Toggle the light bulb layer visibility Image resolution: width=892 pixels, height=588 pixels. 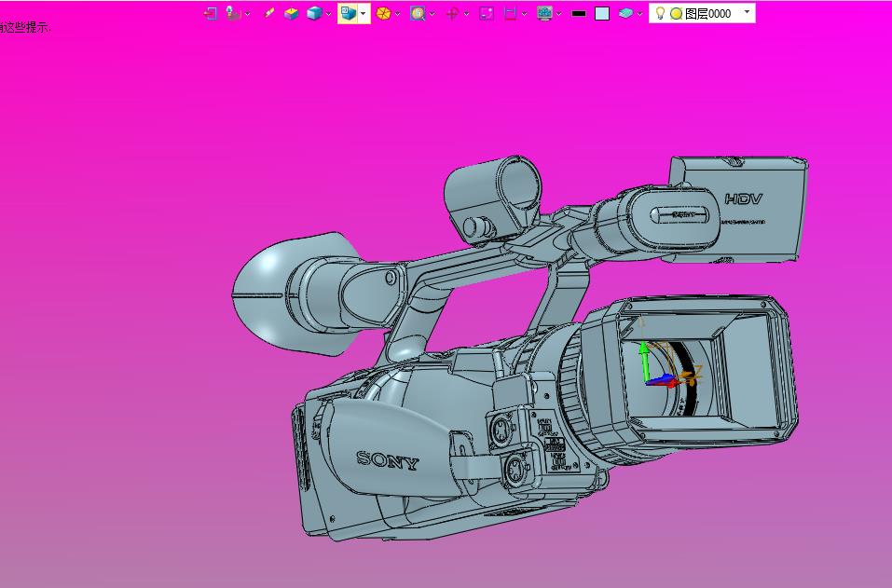(661, 13)
